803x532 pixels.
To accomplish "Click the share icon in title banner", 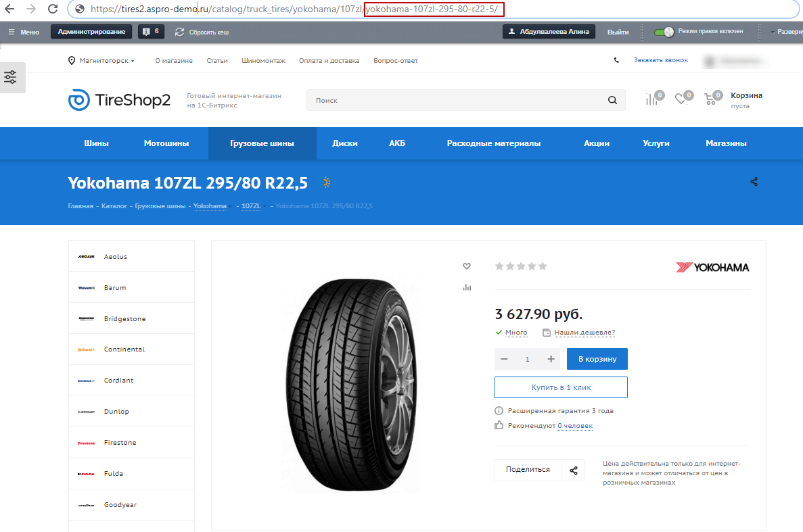I will 754,182.
